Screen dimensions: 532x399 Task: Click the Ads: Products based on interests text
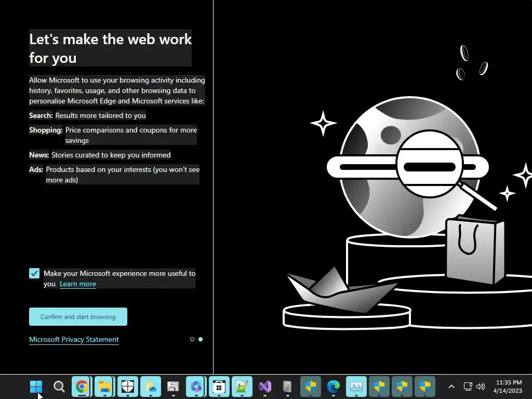114,175
